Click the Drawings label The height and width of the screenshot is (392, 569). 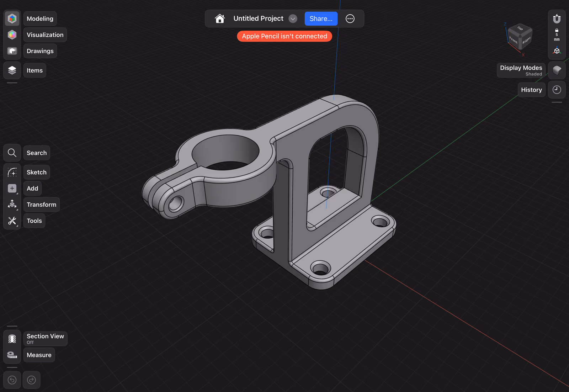[40, 51]
